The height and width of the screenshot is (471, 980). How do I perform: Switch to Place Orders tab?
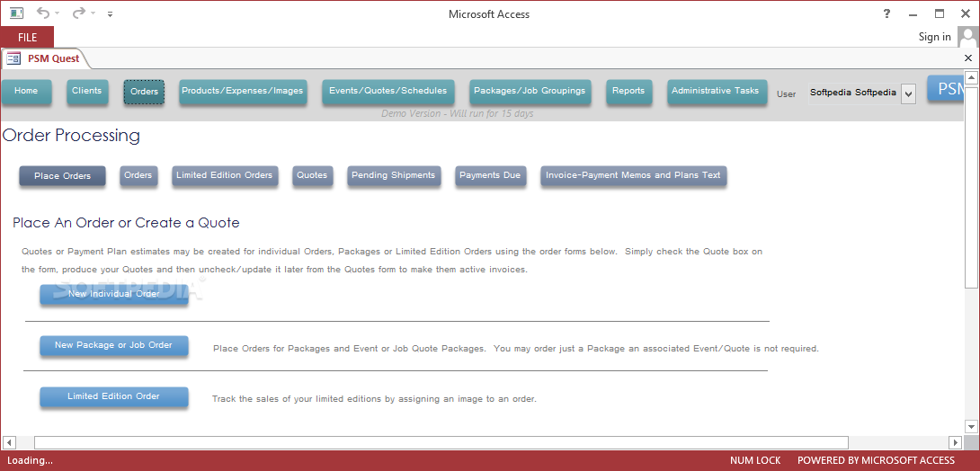[x=63, y=176]
